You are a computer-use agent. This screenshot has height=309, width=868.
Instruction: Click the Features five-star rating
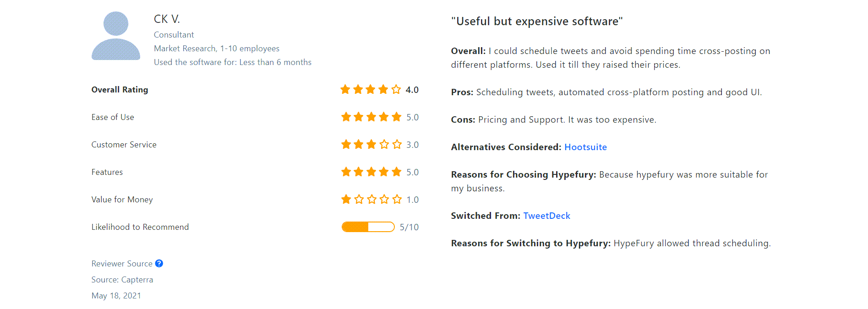(371, 172)
